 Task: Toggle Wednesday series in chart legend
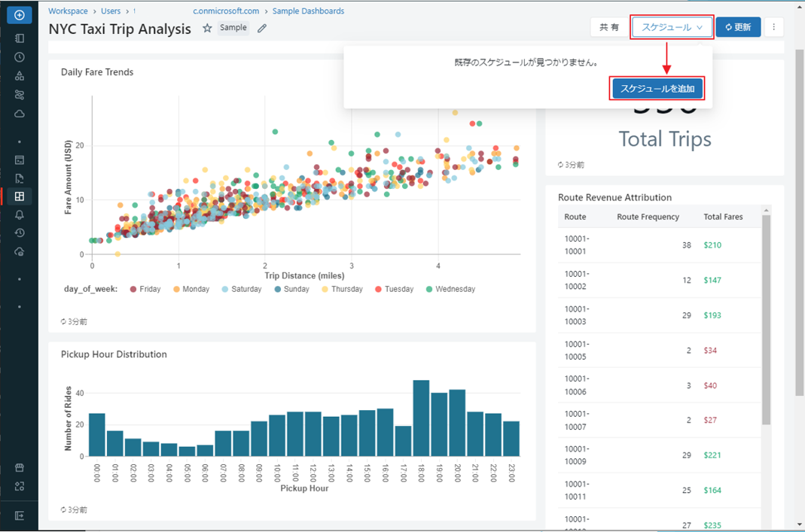click(x=456, y=289)
